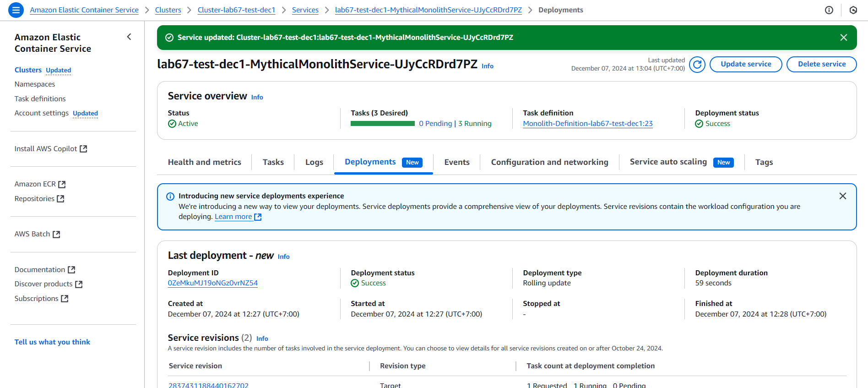
Task: Select the Deployments tab
Action: tap(384, 162)
